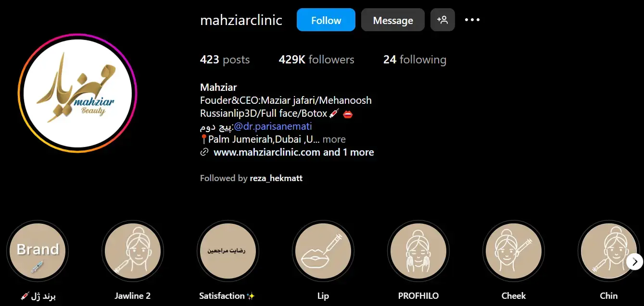The width and height of the screenshot is (644, 306).
Task: Open the Brand story highlight
Action: click(38, 251)
